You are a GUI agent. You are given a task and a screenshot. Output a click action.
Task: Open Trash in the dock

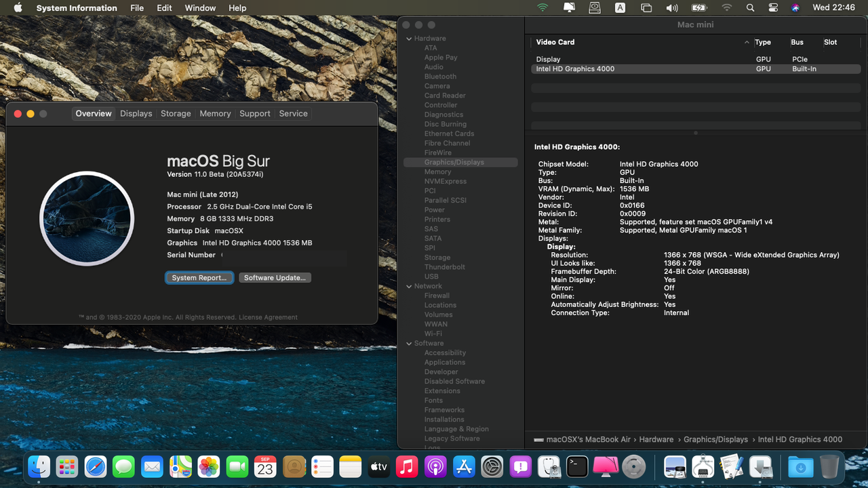pos(829,466)
